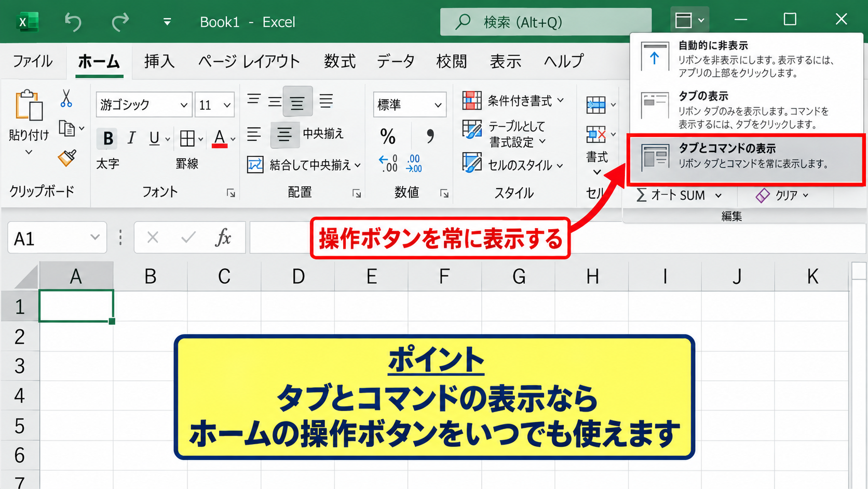
Task: Switch to the 数式 tab
Action: (340, 61)
